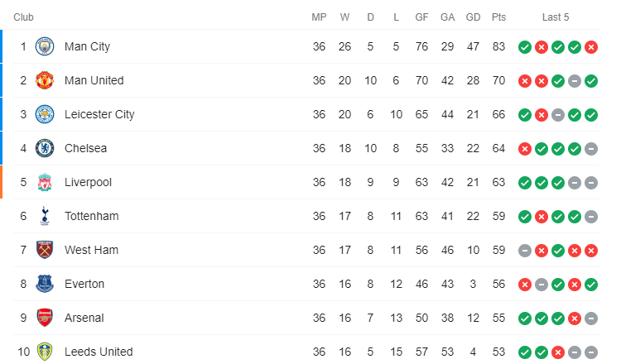Click the Last 5 column header
The height and width of the screenshot is (364, 621).
[556, 17]
